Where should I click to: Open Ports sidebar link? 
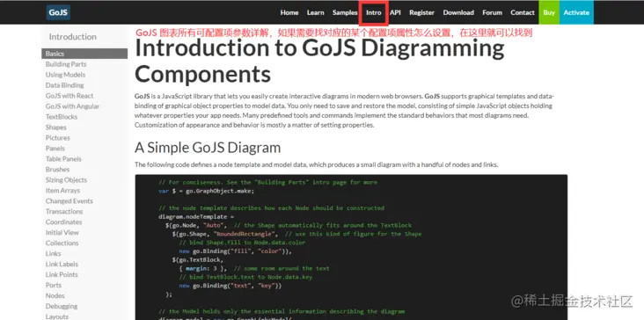point(54,285)
